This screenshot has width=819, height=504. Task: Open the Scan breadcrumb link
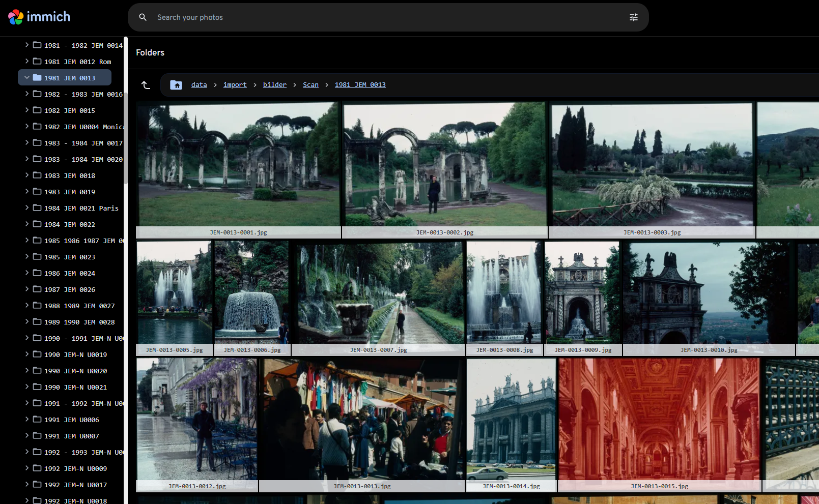[x=310, y=85]
